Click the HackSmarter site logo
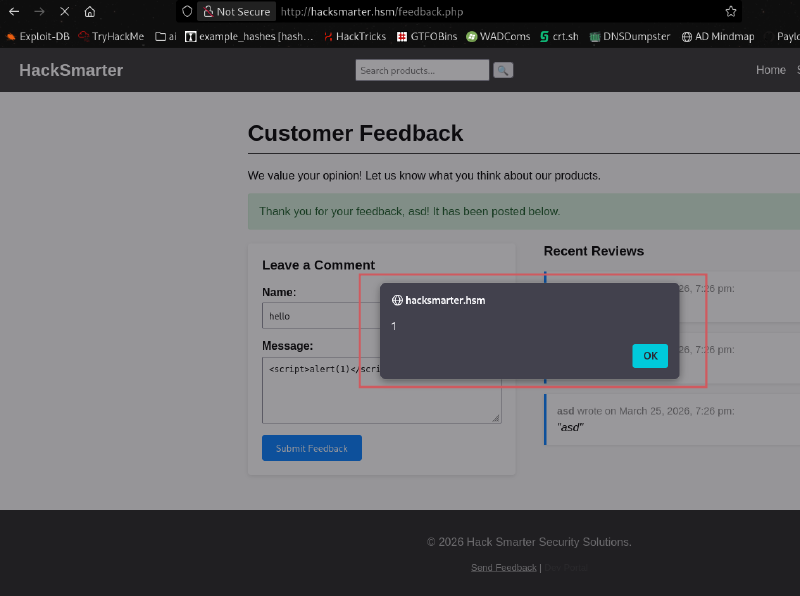 (x=71, y=70)
